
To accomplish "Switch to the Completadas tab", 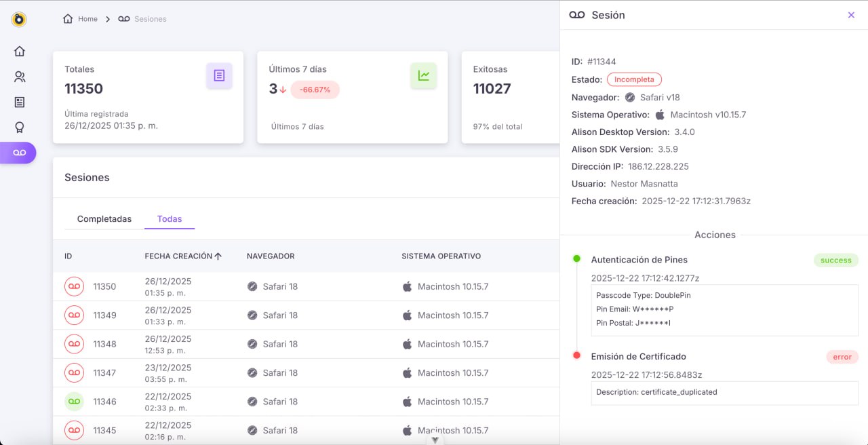I will [x=104, y=219].
